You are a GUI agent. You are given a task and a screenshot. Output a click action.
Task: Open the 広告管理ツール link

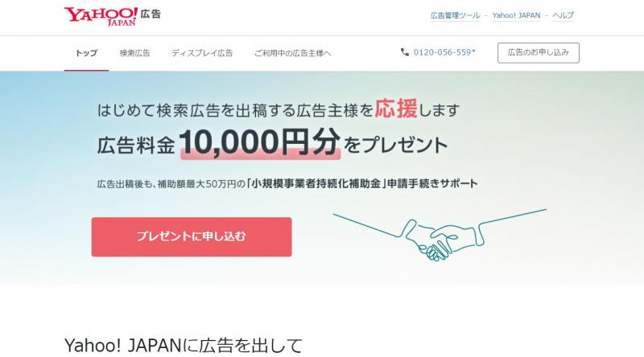tap(455, 15)
